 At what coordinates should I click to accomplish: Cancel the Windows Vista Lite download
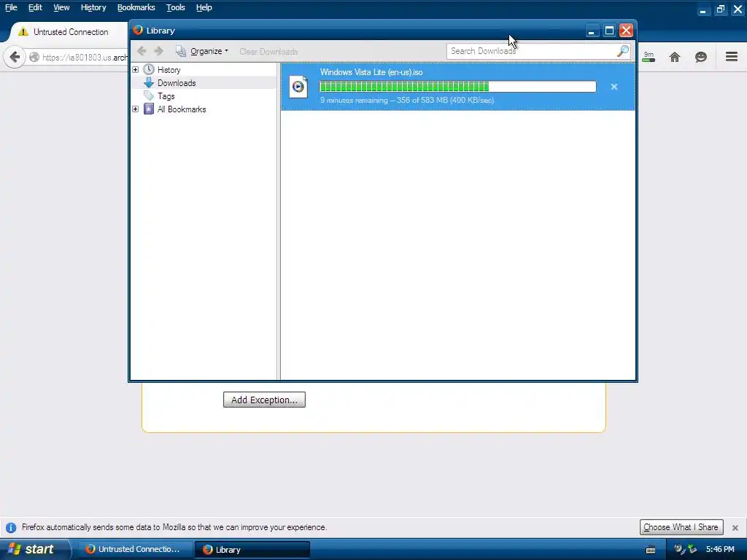614,87
